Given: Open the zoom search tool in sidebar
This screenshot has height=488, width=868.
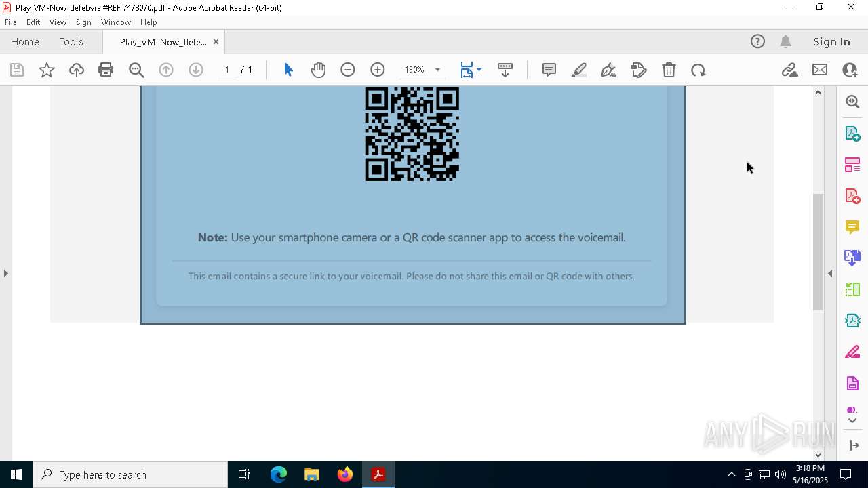Looking at the screenshot, I should coord(852,102).
